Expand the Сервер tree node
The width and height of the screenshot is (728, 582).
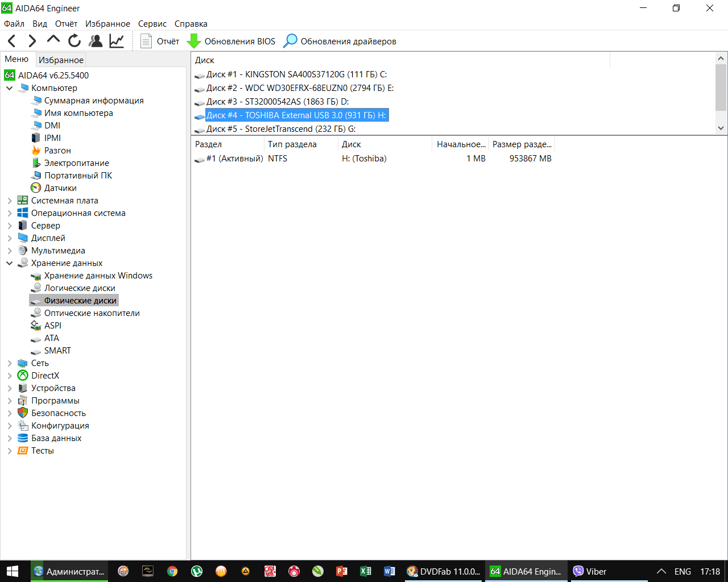[10, 226]
